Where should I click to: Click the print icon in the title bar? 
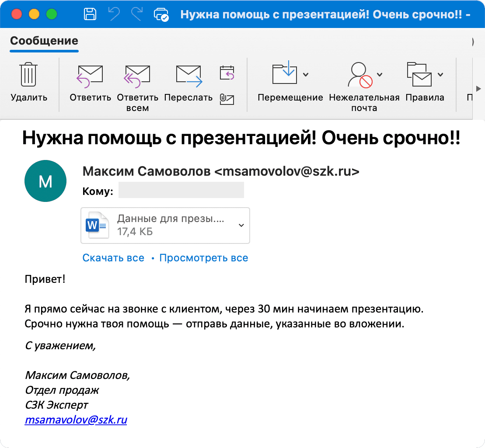161,14
